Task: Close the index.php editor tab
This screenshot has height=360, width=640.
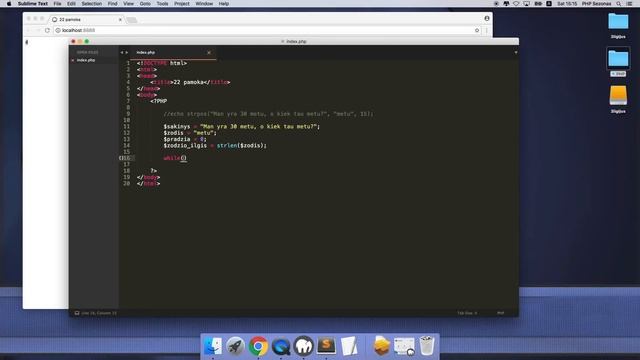Action: (x=209, y=53)
